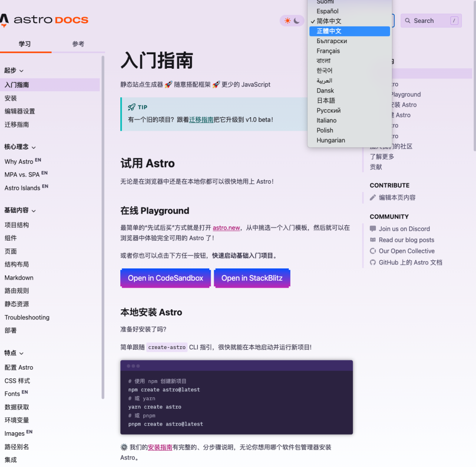Viewport: 476px width, 467px height.
Task: Click the pencil edit-page icon
Action: 373,197
